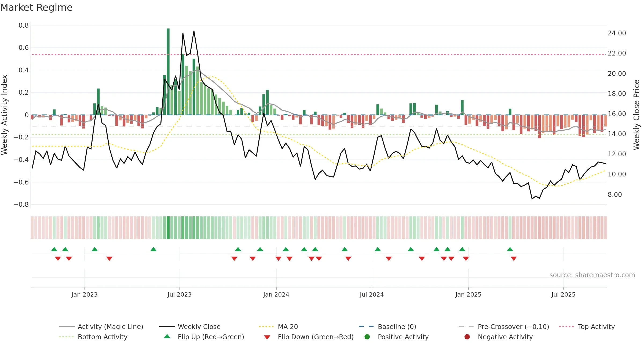
Task: Click the Jan 2025 axis label
Action: tap(468, 294)
